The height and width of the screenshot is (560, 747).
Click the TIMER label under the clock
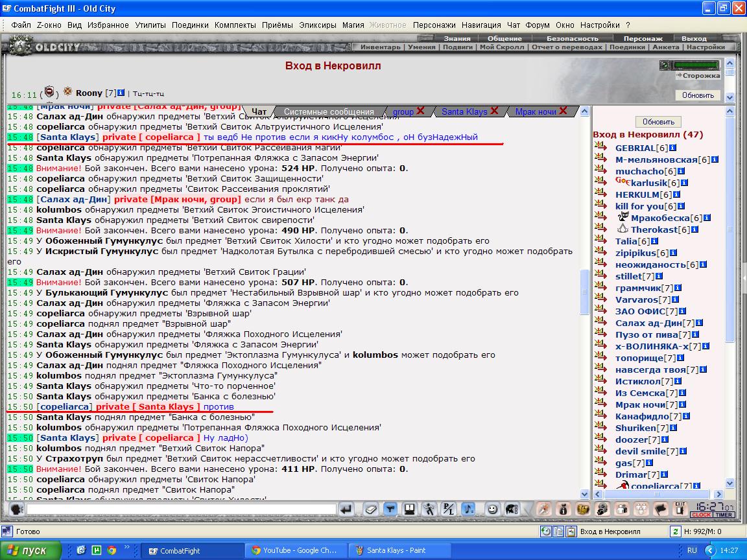pos(724,515)
